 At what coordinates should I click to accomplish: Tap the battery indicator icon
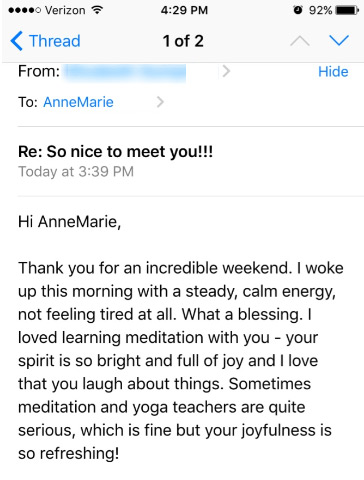[x=347, y=10]
